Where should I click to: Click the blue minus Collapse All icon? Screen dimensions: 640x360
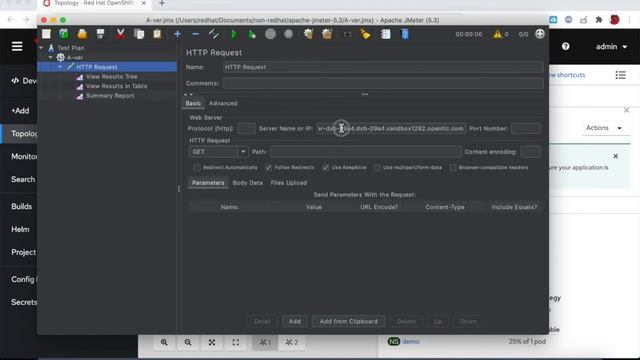click(x=196, y=34)
